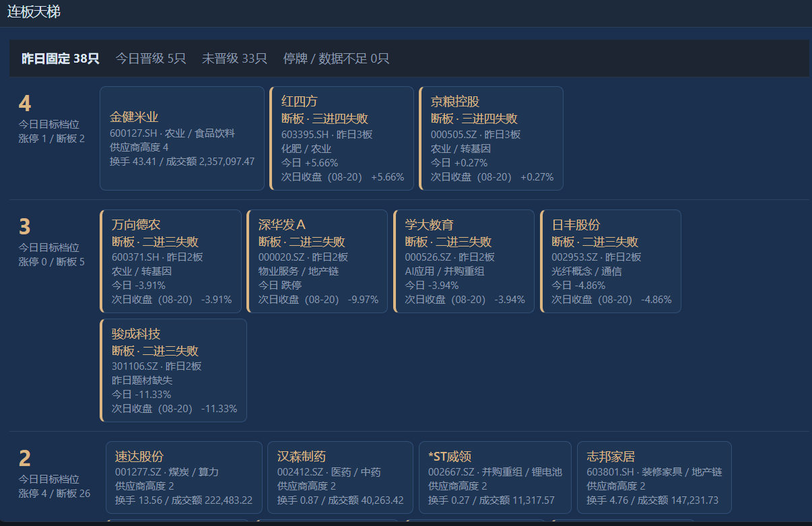Open the 金健米业 stock card
The width and height of the screenshot is (812, 526).
coord(182,138)
